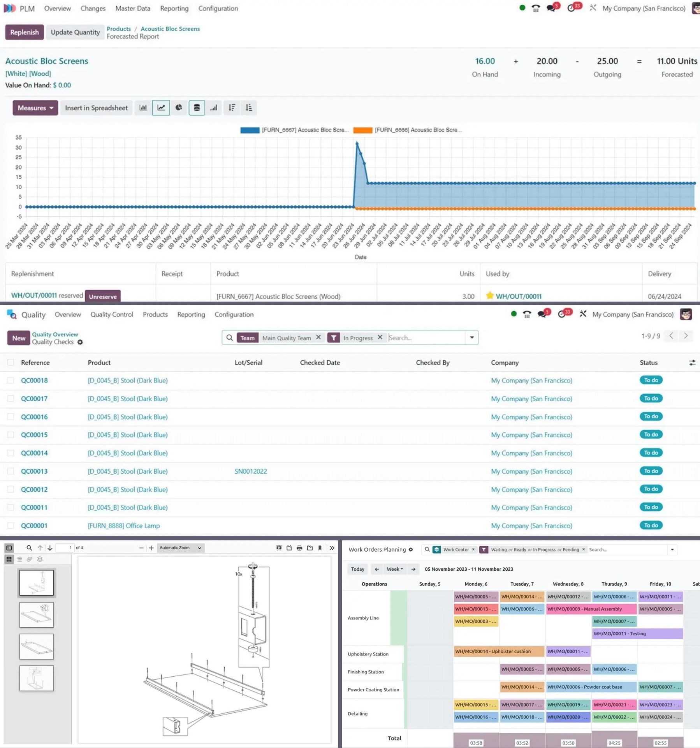Unreserve the WH/OUT/00011 replenishment
Image resolution: width=700 pixels, height=748 pixels.
click(102, 296)
